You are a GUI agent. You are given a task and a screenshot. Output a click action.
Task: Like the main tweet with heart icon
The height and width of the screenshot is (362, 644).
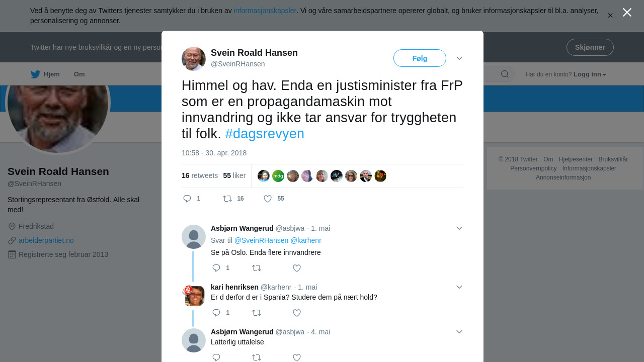[268, 199]
